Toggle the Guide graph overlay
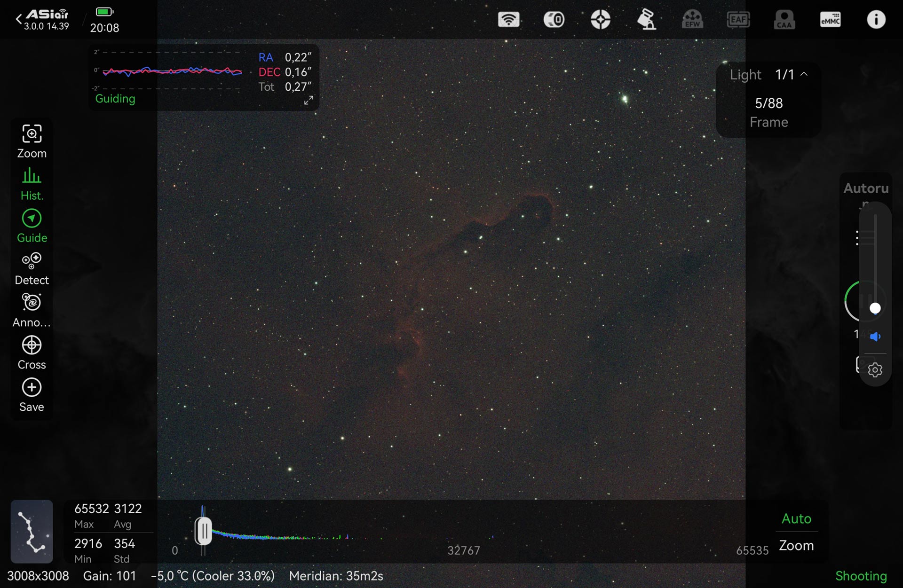Image resolution: width=903 pixels, height=588 pixels. click(32, 226)
